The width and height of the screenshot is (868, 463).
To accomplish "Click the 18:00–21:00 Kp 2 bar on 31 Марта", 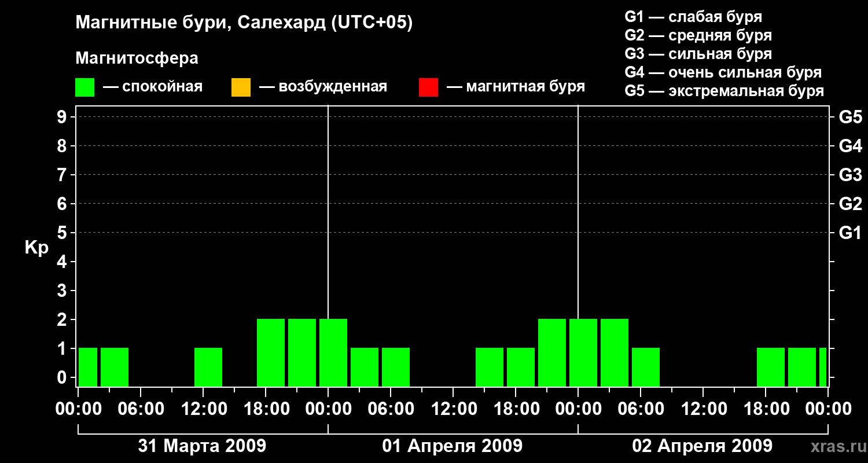I will pyautogui.click(x=271, y=352).
